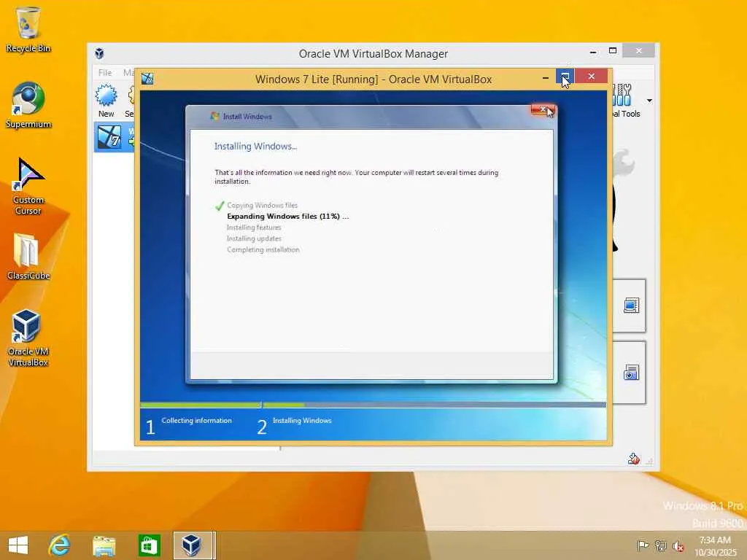
Task: Launch Internet Explorer from the taskbar
Action: [x=59, y=545]
